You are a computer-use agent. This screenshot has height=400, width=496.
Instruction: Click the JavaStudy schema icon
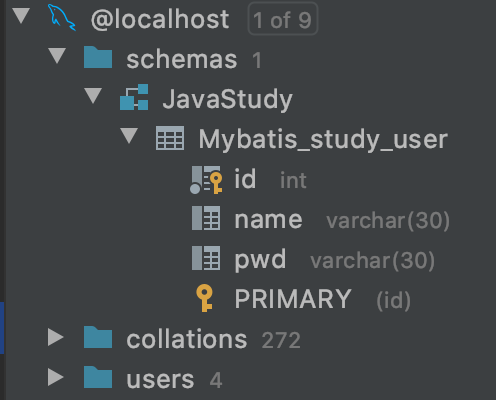134,97
